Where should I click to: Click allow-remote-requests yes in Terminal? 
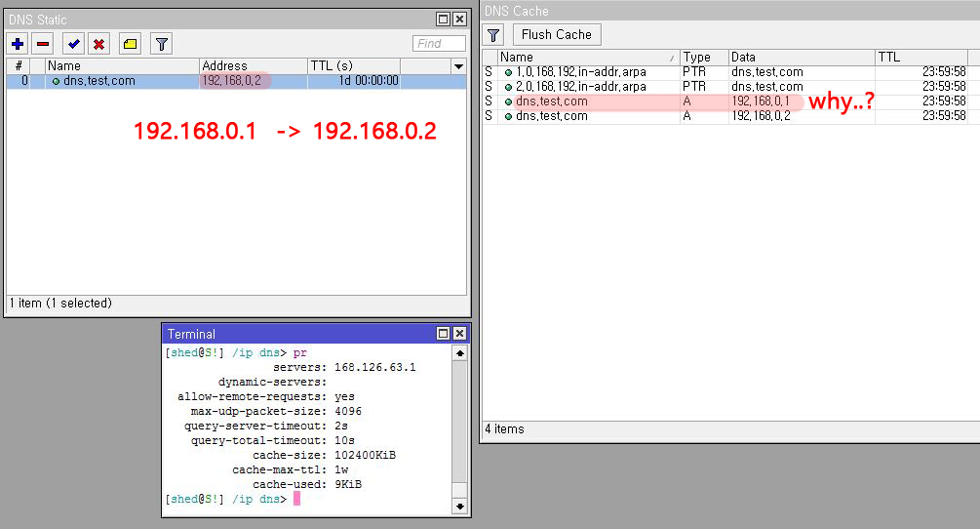tap(344, 396)
